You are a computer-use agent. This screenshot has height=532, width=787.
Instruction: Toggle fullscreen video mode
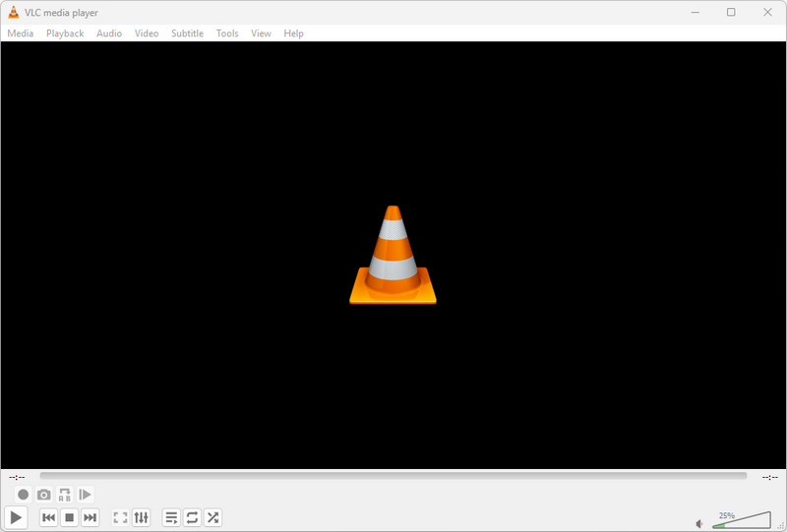(x=120, y=517)
